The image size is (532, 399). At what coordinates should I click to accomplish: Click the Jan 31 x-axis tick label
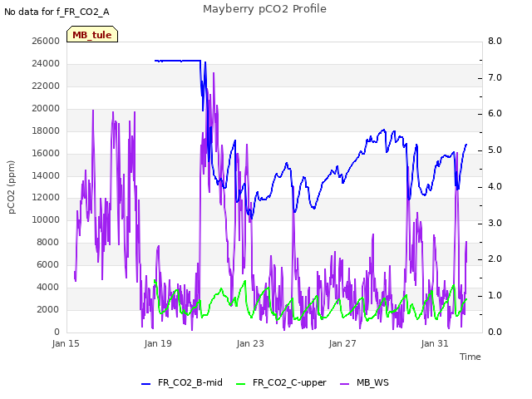click(435, 343)
